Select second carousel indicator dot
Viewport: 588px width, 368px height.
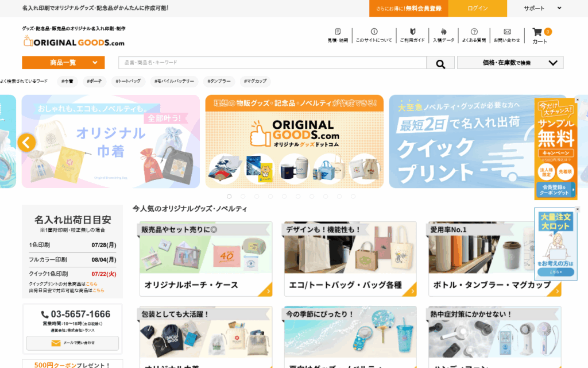(243, 197)
